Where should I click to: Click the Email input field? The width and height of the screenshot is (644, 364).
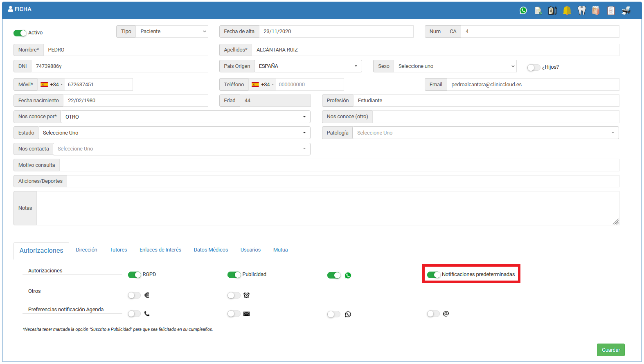tap(533, 85)
